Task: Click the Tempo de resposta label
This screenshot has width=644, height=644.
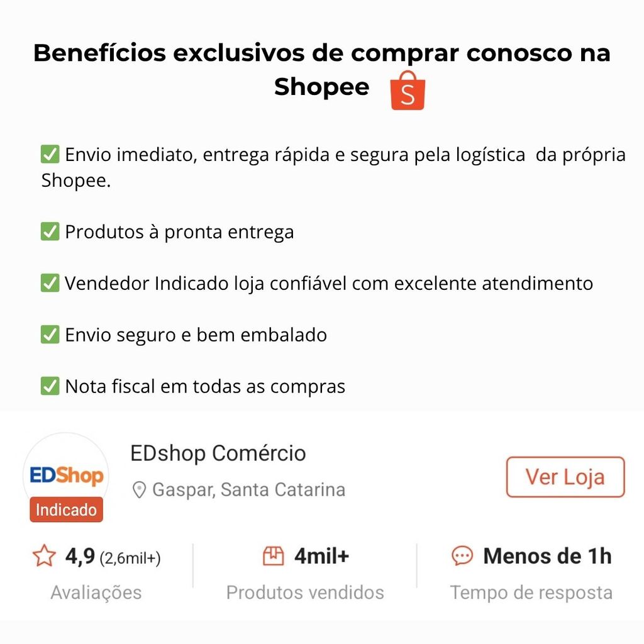Action: coord(531,592)
